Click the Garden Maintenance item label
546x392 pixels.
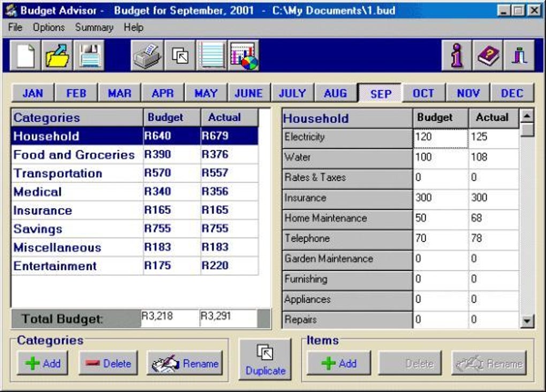(347, 260)
